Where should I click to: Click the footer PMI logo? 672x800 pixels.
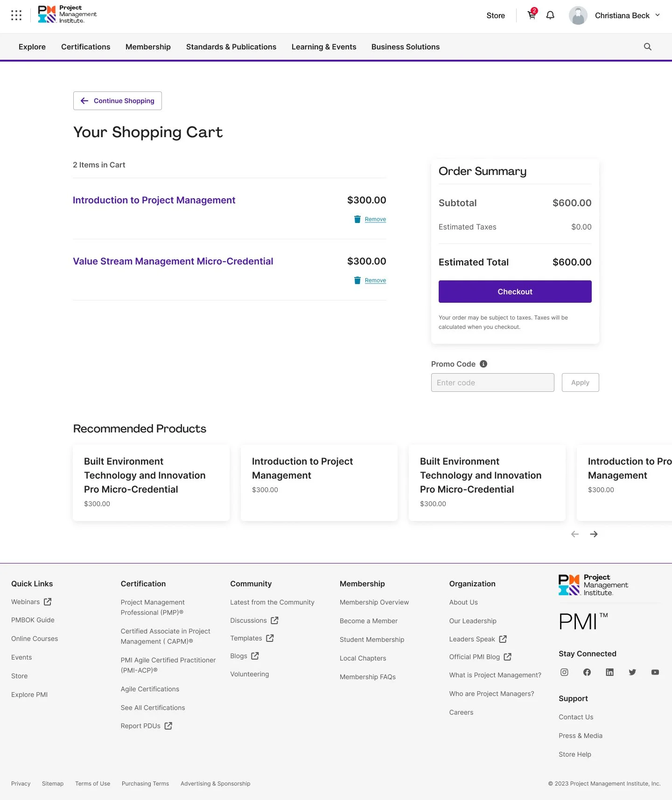click(x=593, y=585)
